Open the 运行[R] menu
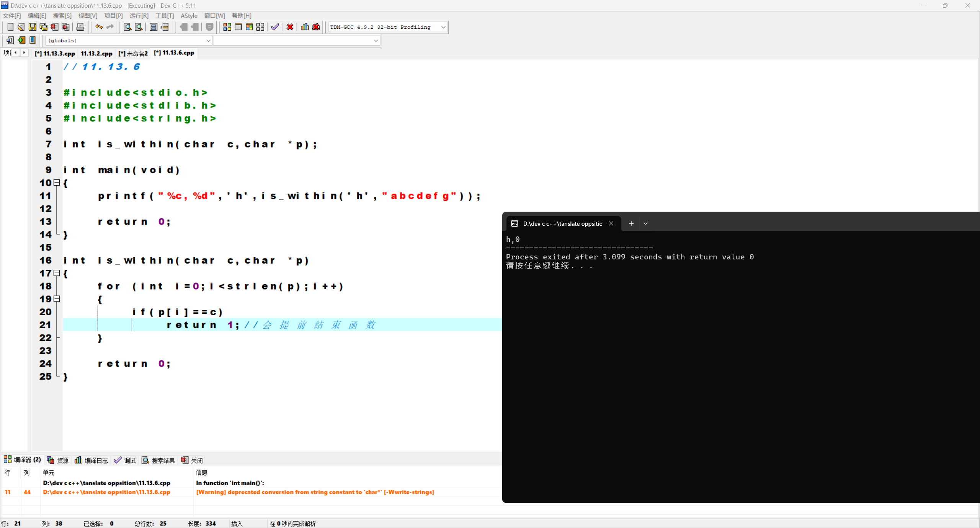Screen dimensions: 980x528 pyautogui.click(x=139, y=16)
